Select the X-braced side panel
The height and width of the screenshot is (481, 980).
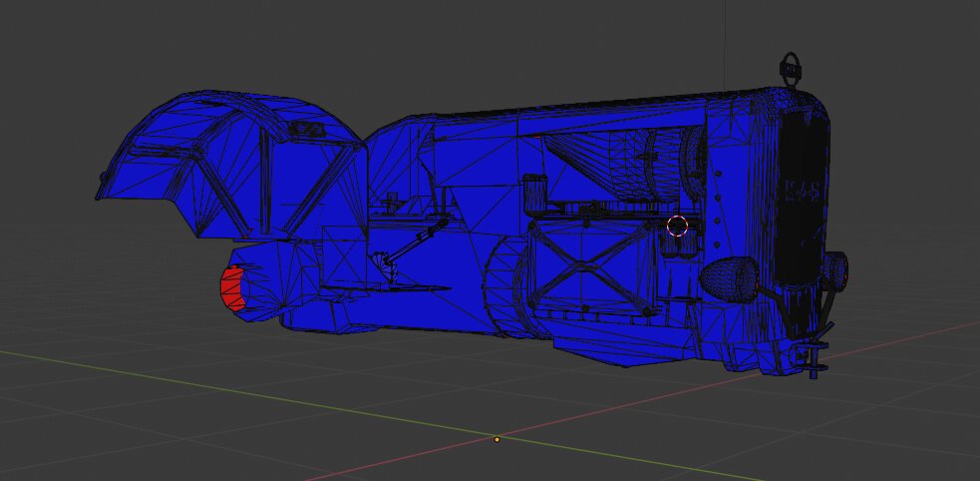click(x=590, y=265)
